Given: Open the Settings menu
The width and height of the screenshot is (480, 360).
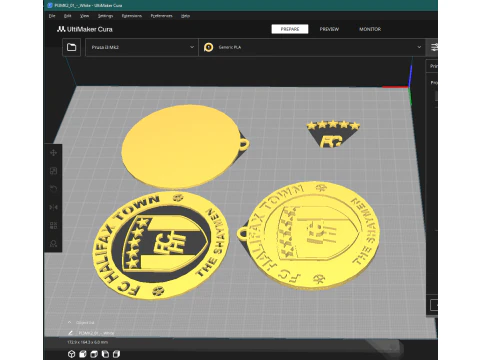Looking at the screenshot, I should coord(105,16).
